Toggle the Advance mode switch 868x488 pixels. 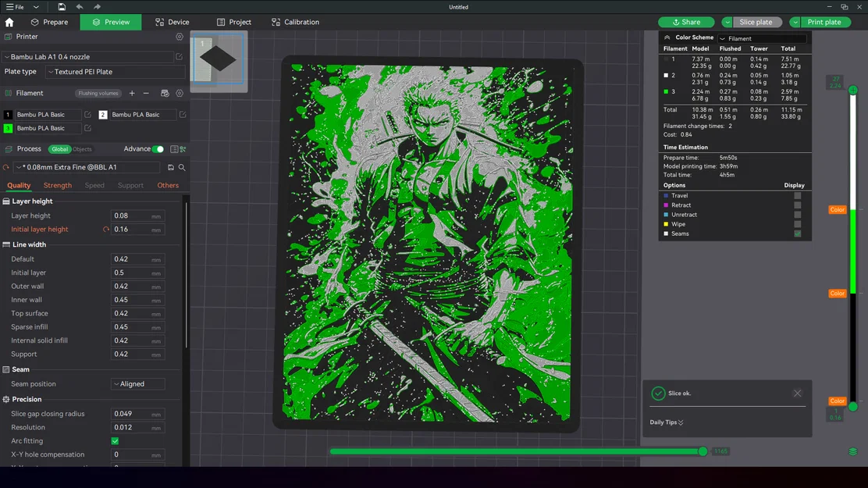tap(157, 148)
